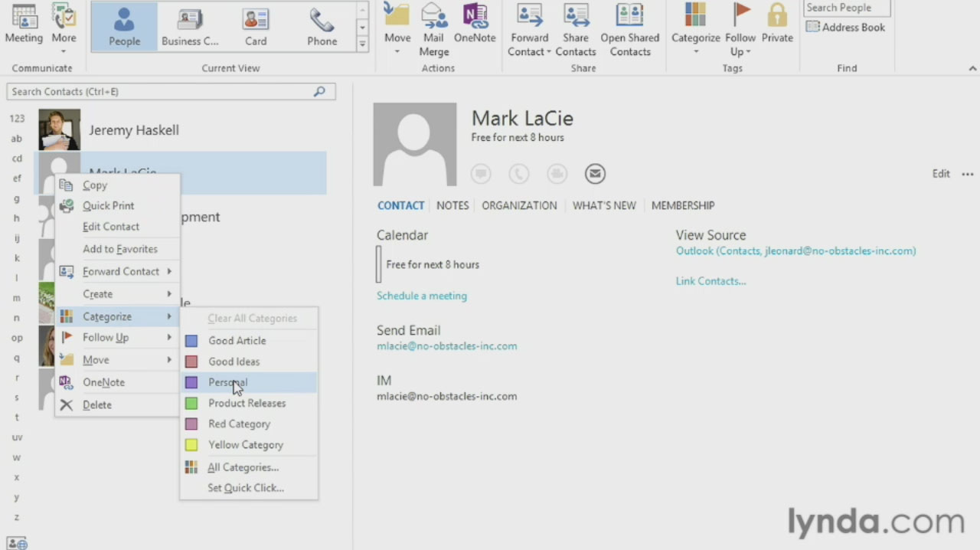
Task: Select the Card view
Action: 256,27
